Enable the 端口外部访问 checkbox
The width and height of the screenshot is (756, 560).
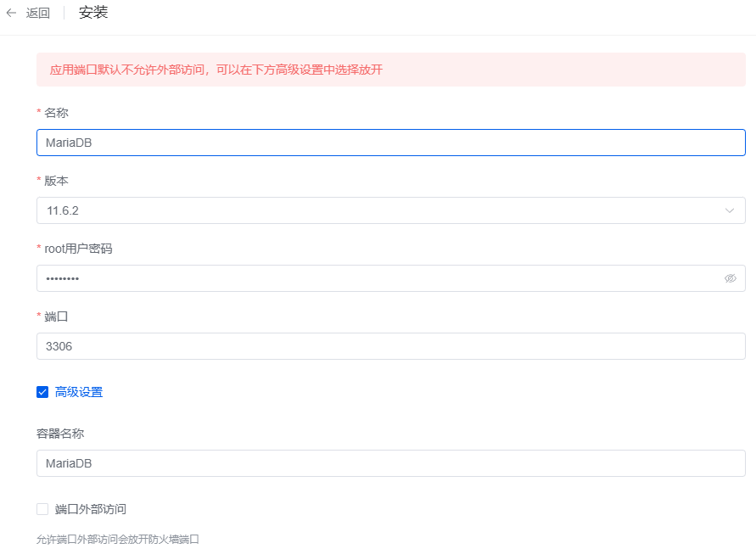coord(42,509)
